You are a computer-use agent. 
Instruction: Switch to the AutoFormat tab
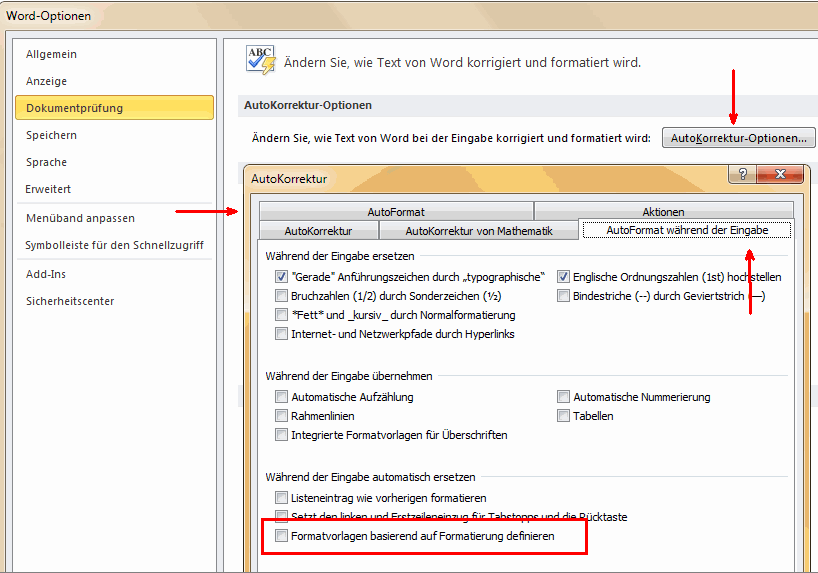pos(395,212)
